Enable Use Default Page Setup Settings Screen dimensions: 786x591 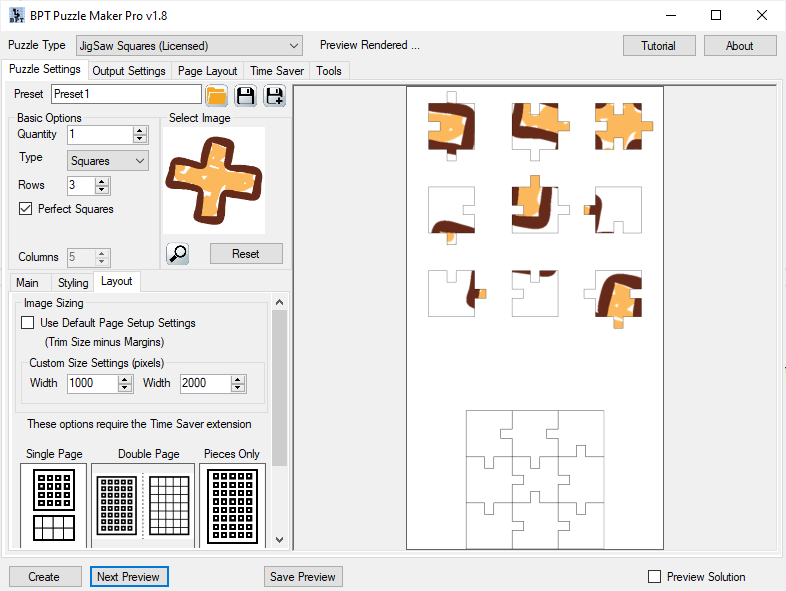(28, 323)
